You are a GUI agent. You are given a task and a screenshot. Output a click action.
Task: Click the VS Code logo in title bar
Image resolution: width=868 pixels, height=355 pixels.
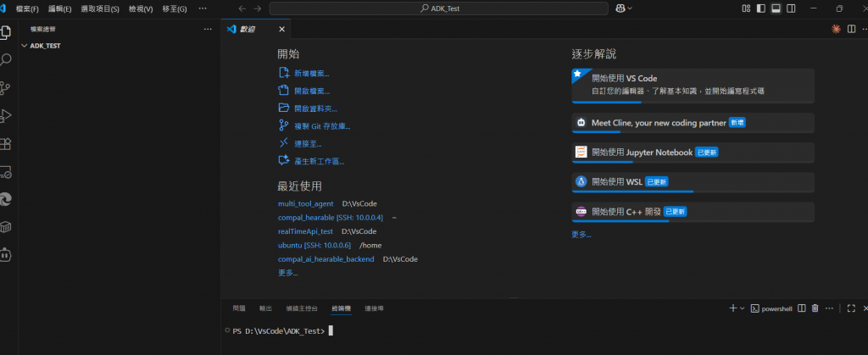3,8
